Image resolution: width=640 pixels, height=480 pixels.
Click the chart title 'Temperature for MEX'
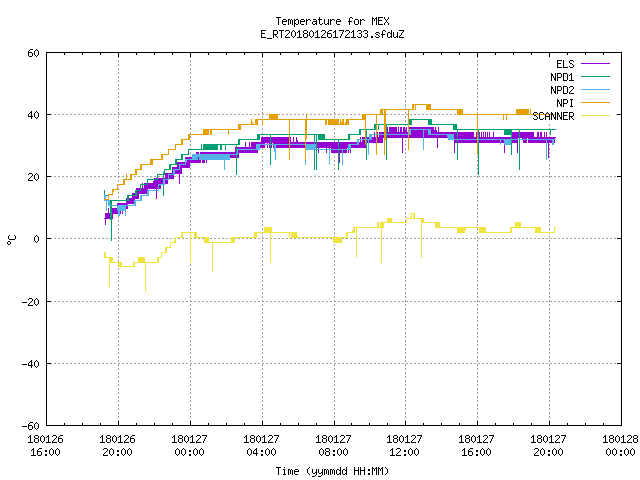click(x=332, y=21)
